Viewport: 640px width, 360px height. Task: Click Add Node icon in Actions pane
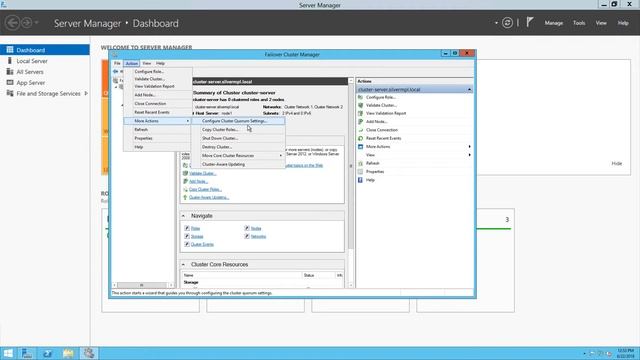point(360,122)
